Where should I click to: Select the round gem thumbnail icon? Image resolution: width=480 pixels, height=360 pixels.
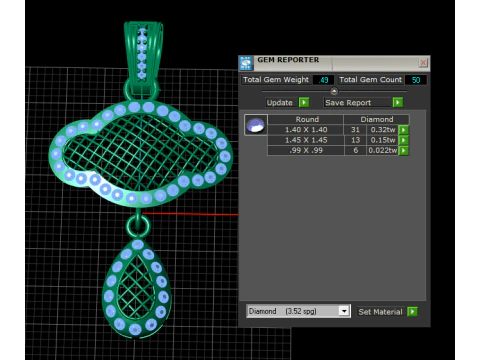[x=256, y=125]
